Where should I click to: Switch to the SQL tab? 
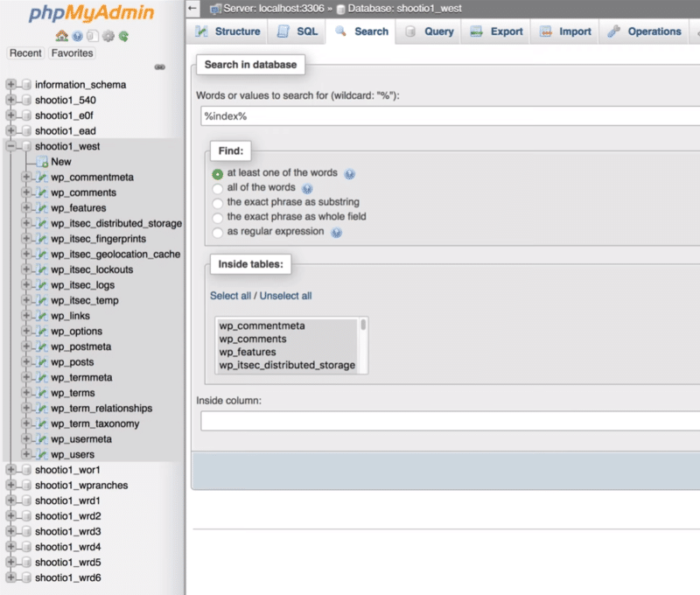click(x=297, y=31)
